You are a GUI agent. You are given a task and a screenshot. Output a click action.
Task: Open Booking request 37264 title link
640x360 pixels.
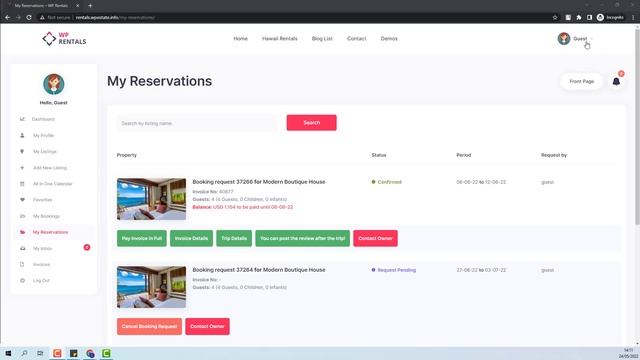click(x=259, y=270)
